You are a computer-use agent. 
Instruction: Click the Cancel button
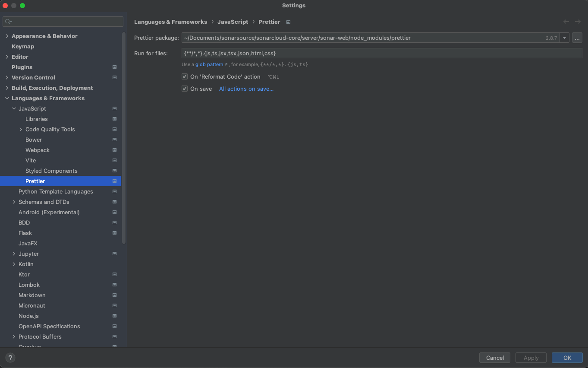click(x=495, y=358)
